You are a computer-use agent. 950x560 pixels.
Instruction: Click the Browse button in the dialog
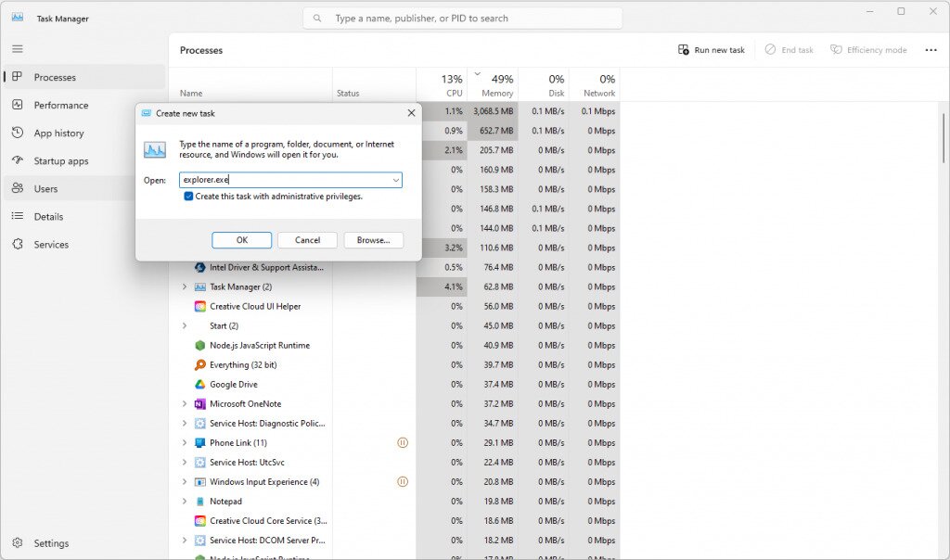[x=373, y=239]
